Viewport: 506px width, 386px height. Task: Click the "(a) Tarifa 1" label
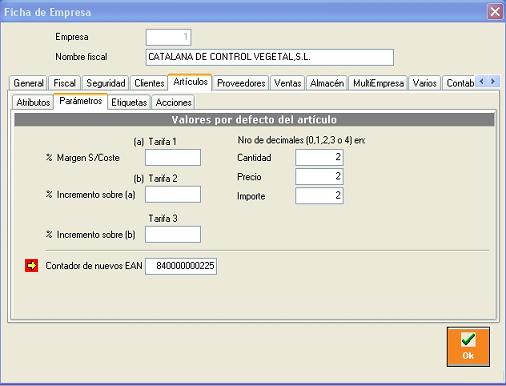coord(155,142)
